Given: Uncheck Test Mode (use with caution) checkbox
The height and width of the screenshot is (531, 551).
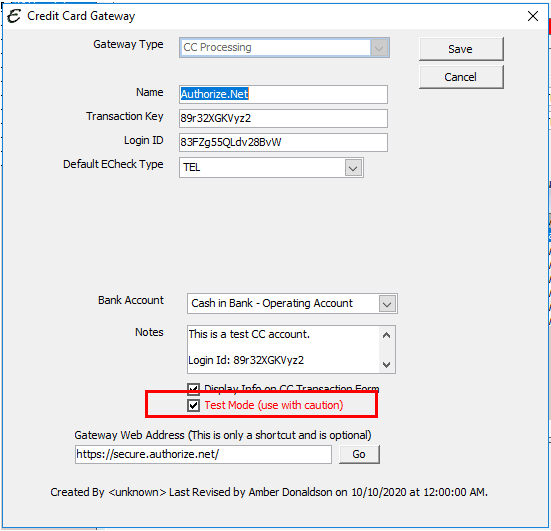Looking at the screenshot, I should [194, 406].
